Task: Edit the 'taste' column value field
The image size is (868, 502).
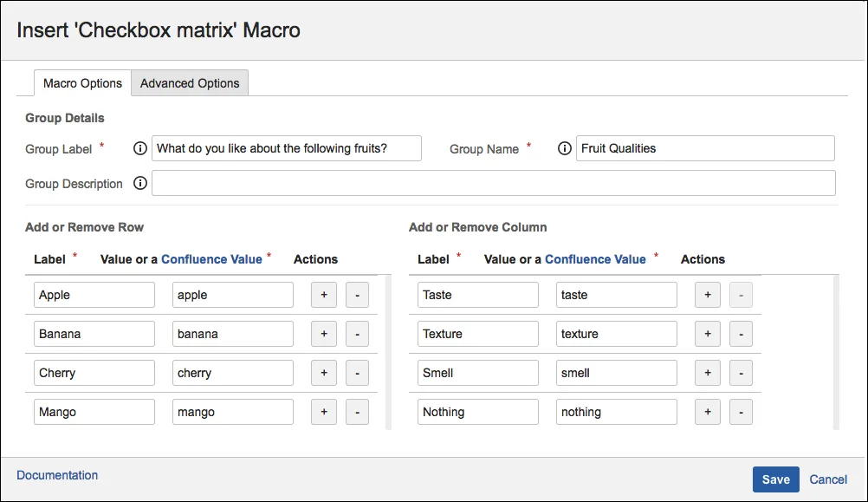Action: (616, 295)
